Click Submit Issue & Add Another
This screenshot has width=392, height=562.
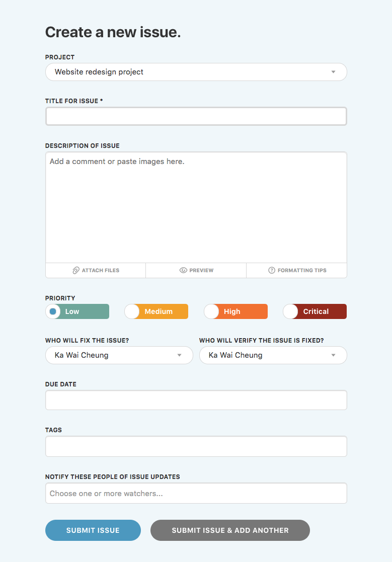[x=230, y=530]
